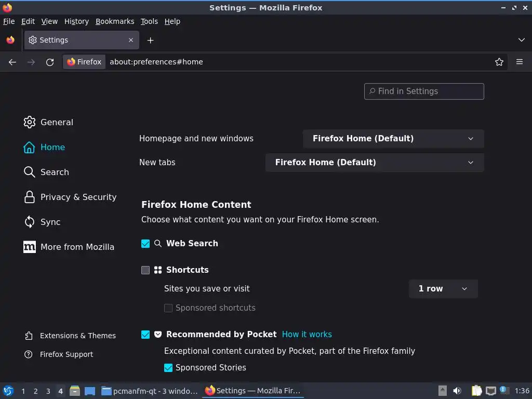Click the show desktop taskbar icon
The width and height of the screenshot is (532, 399).
90,391
